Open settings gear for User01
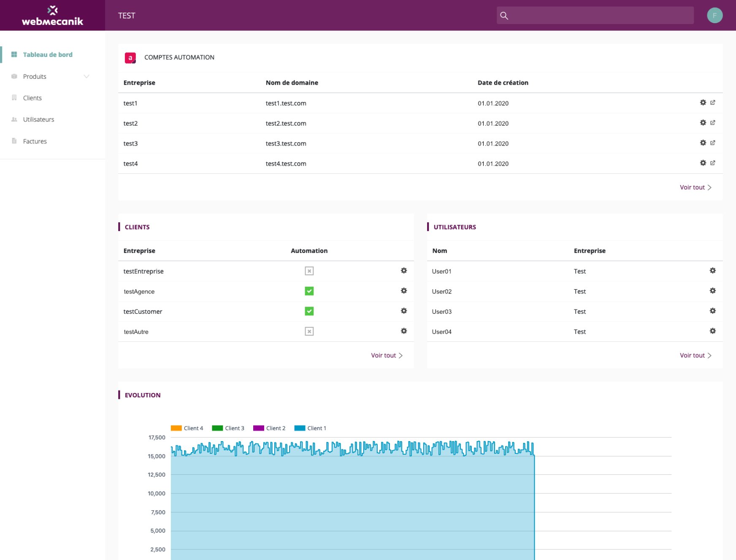This screenshot has height=560, width=736. tap(713, 271)
